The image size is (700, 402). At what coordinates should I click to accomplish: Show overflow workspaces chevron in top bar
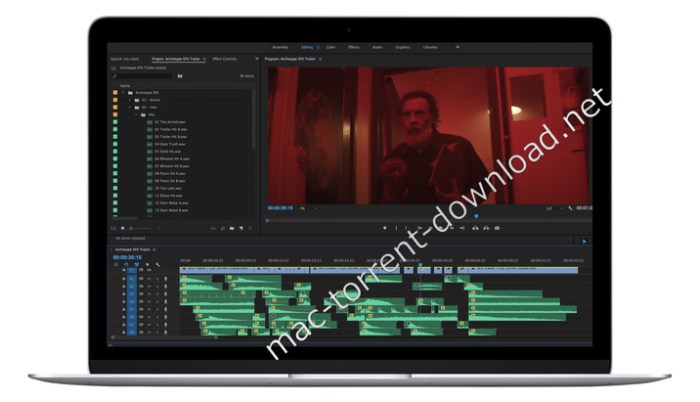[x=457, y=47]
